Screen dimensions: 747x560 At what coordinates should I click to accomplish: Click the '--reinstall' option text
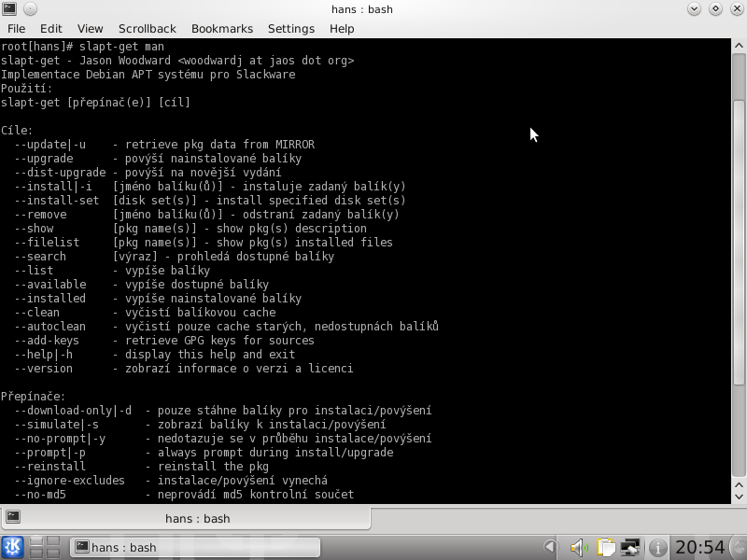[x=50, y=466]
